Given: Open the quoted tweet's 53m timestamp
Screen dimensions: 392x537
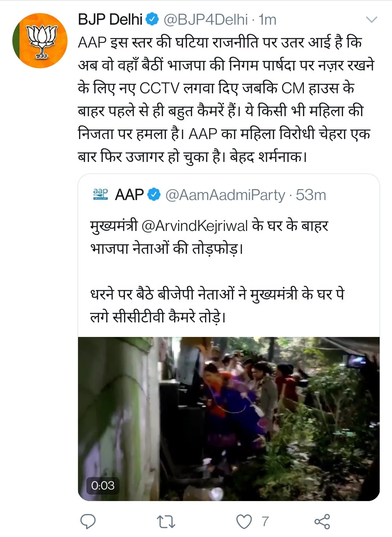Looking at the screenshot, I should tap(311, 195).
